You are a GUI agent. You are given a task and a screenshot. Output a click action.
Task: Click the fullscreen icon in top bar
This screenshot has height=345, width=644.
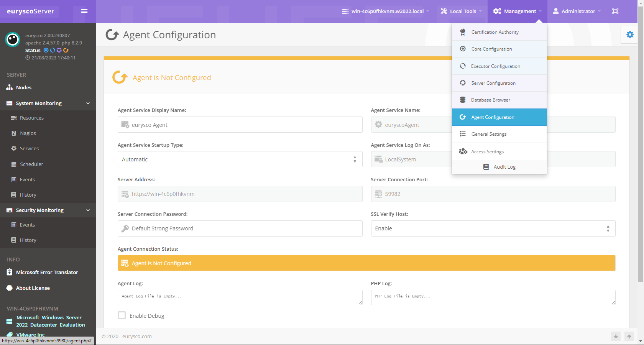[x=615, y=11]
